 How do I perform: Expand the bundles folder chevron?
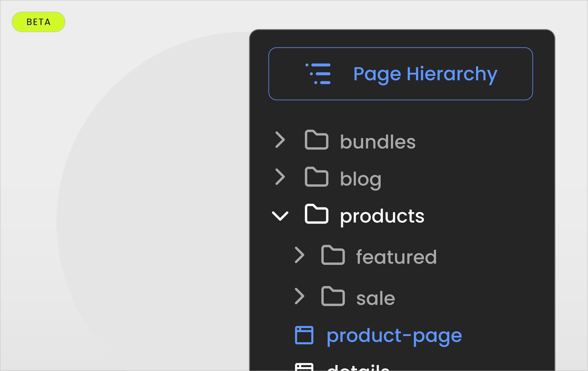280,140
